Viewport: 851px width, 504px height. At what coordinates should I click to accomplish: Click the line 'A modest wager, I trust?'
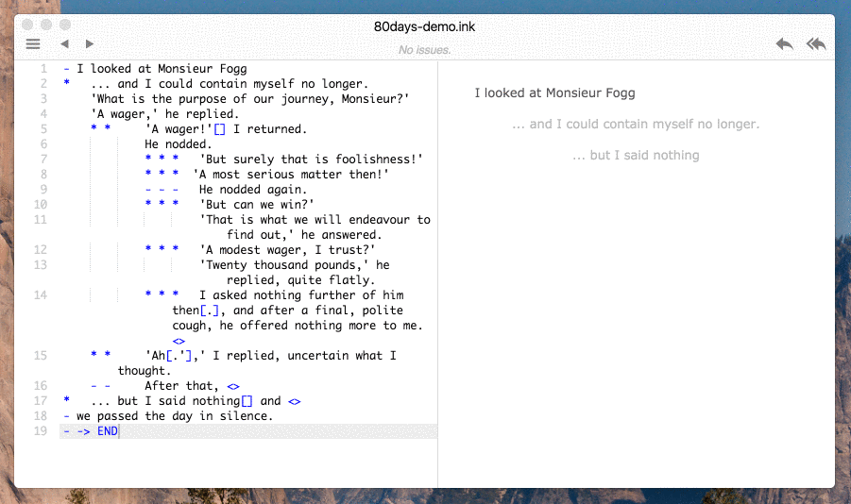coord(287,250)
